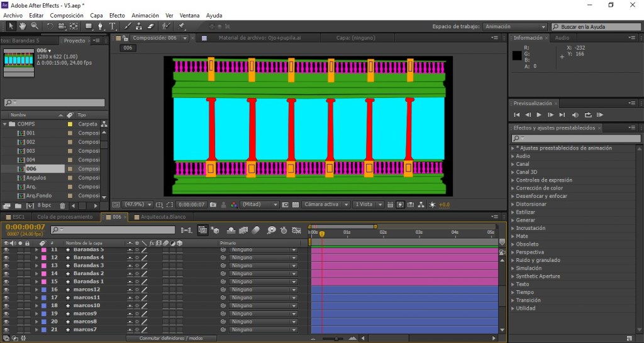Select the Horizontal Type tool
Screen dimensions: 644x343
[113, 26]
